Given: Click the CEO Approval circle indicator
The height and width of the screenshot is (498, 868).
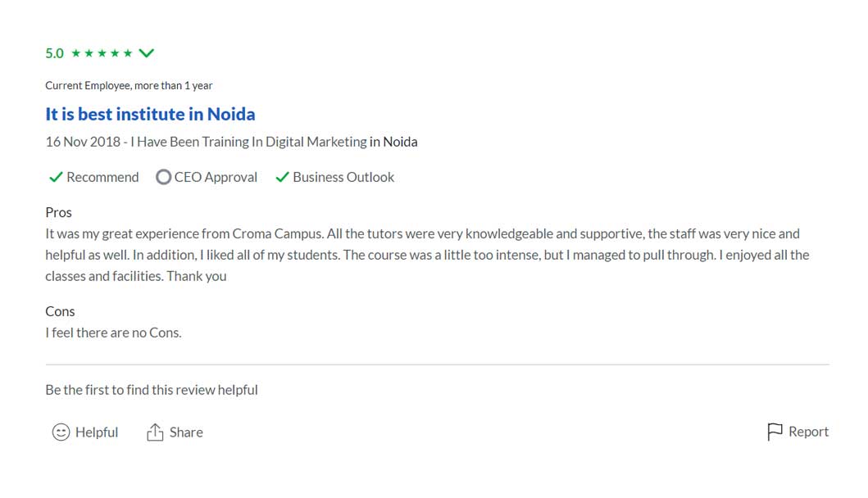Looking at the screenshot, I should pos(163,177).
